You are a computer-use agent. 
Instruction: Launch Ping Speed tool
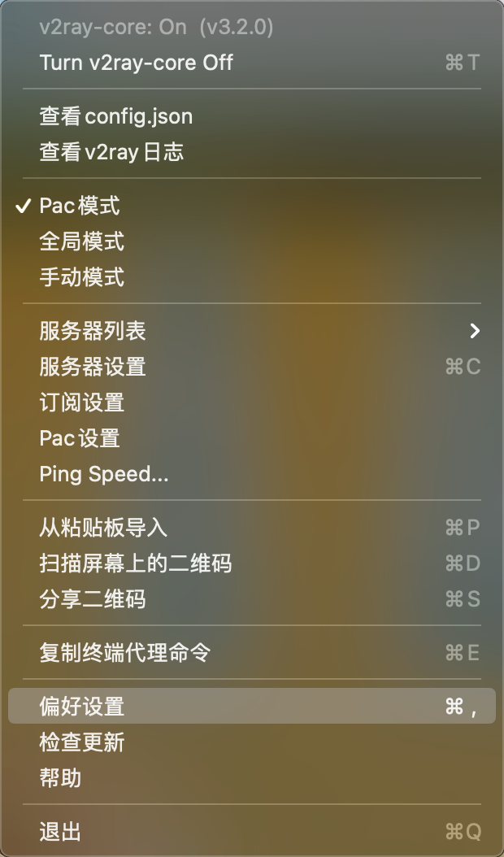105,474
